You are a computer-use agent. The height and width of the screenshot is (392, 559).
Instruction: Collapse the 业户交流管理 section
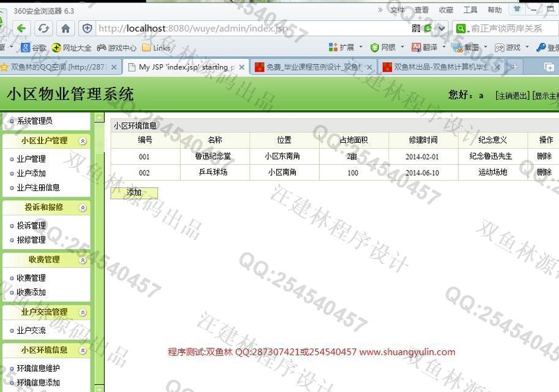(x=83, y=313)
